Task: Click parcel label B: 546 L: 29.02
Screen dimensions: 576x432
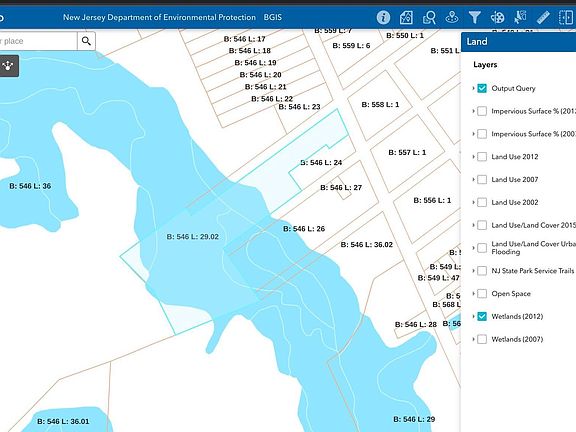Action: [192, 237]
